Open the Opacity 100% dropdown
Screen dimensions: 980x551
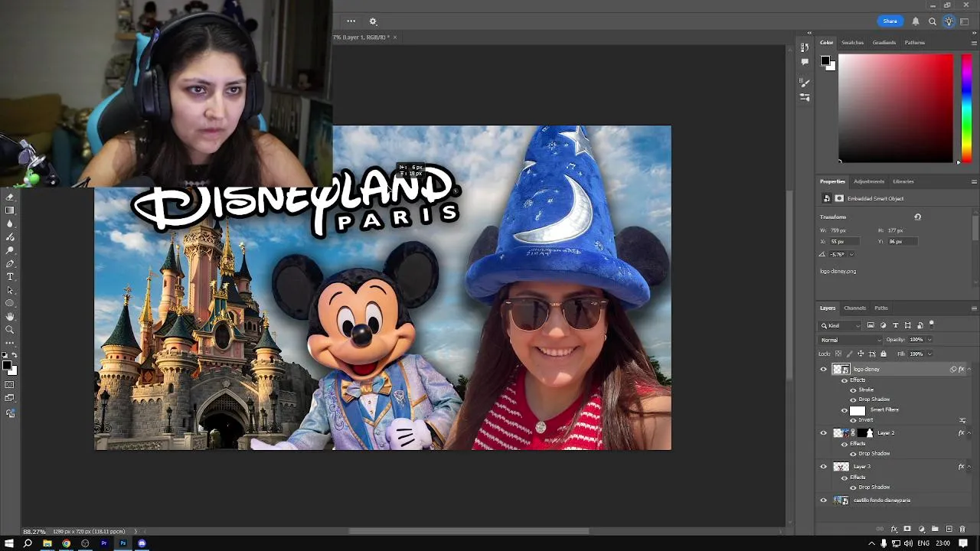pyautogui.click(x=929, y=340)
